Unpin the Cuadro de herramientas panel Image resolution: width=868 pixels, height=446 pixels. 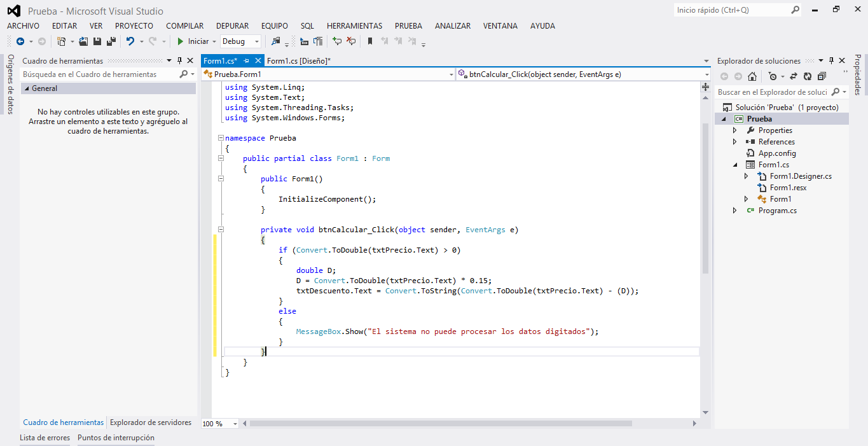[x=180, y=60]
